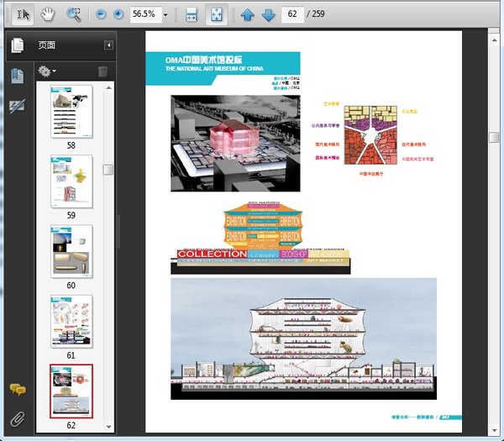504x441 pixels.
Task: Click the zoom out minus button
Action: [x=101, y=15]
